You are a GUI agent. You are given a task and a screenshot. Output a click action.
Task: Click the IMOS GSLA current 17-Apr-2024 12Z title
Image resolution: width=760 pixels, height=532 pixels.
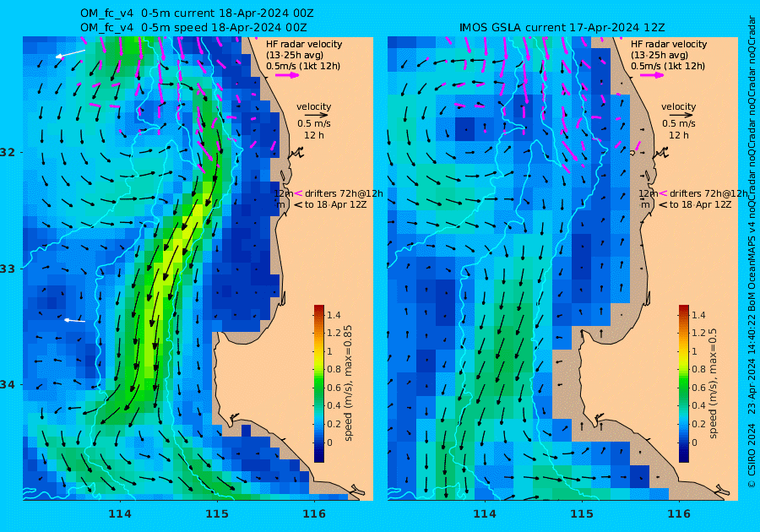pyautogui.click(x=562, y=28)
